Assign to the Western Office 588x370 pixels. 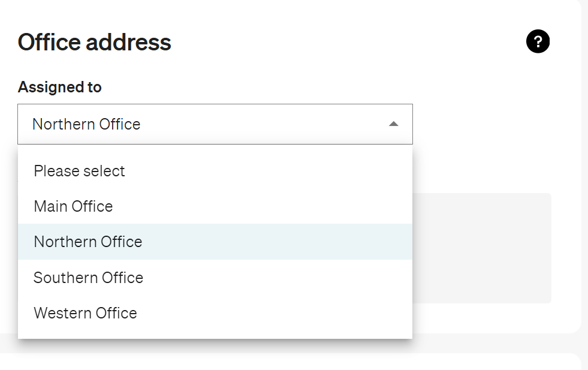pyautogui.click(x=215, y=313)
